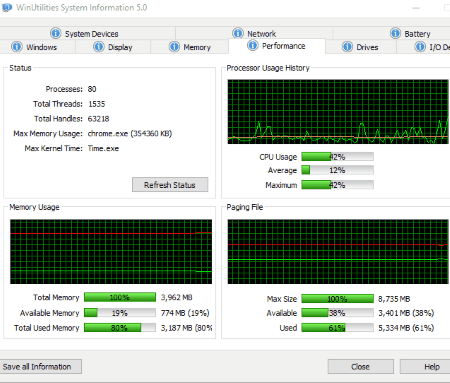This screenshot has height=383, width=450.
Task: Click the Processes value 80
Action: click(x=92, y=89)
